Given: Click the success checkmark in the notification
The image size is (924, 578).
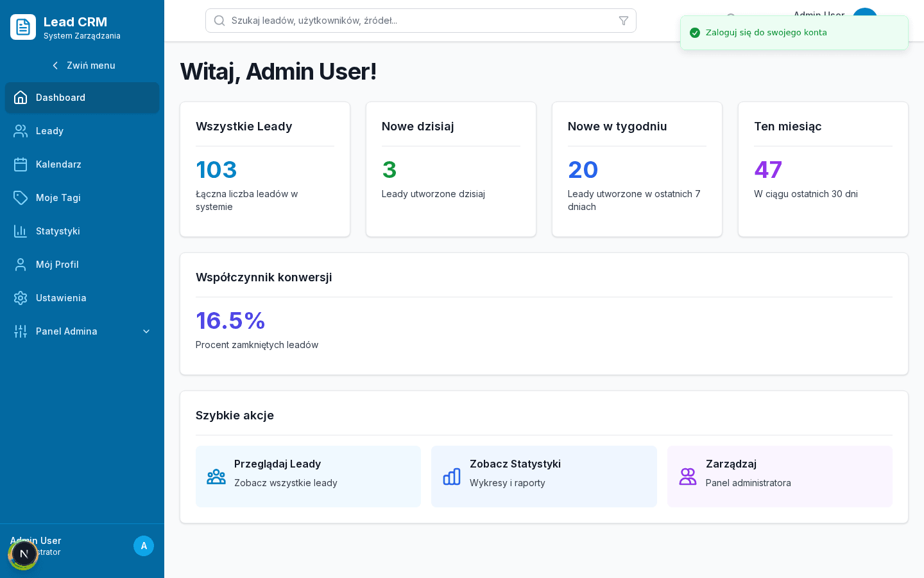Looking at the screenshot, I should click(694, 33).
